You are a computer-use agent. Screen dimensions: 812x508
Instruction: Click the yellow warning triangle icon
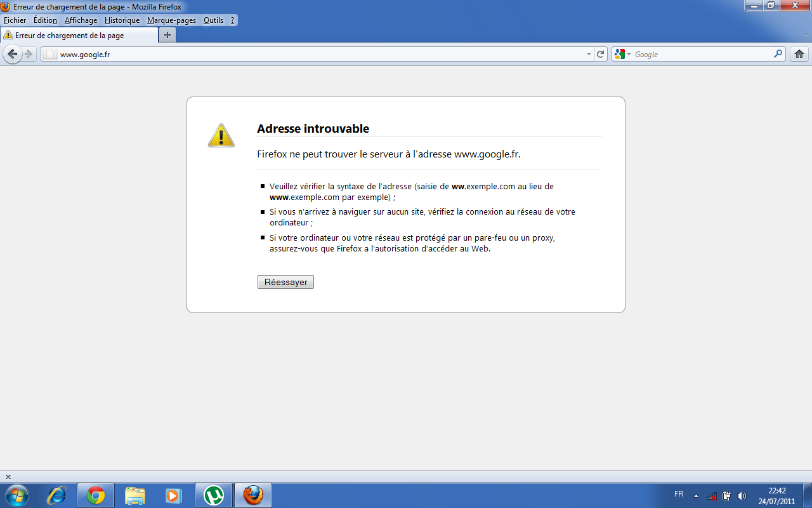tap(221, 135)
